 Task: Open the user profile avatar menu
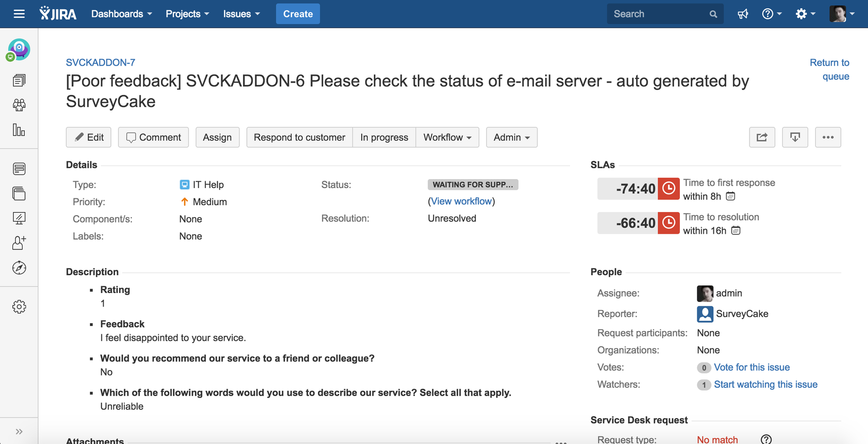(842, 14)
